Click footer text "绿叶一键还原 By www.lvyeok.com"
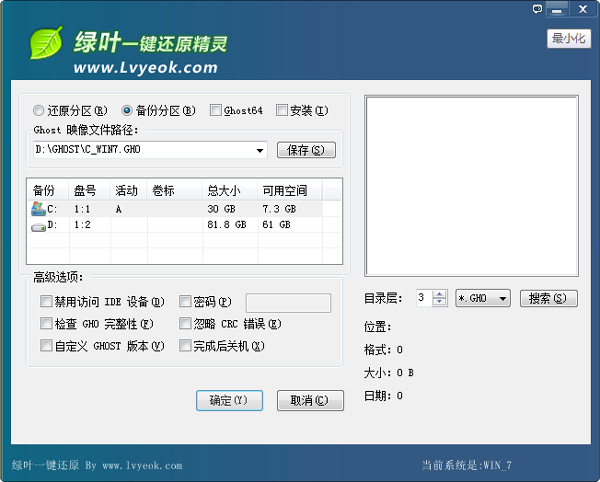The width and height of the screenshot is (600, 482). (x=97, y=466)
